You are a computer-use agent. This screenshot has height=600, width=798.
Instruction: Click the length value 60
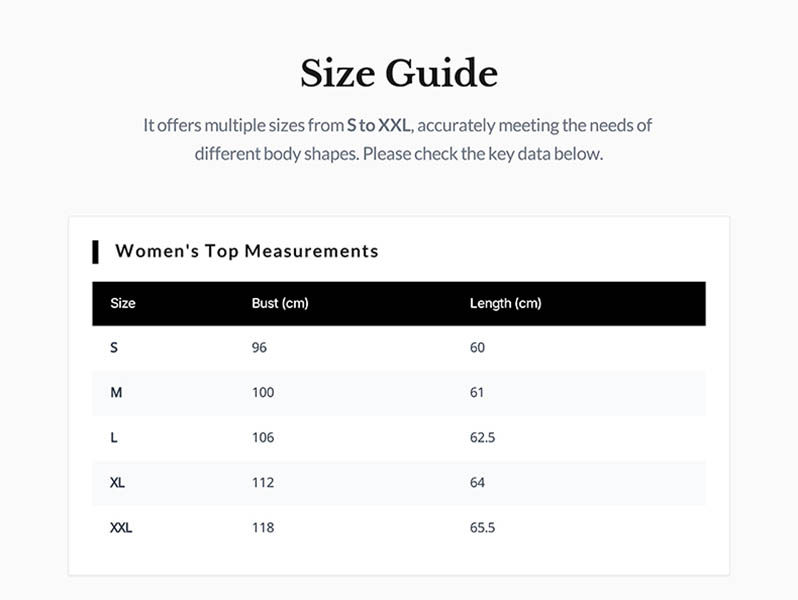tap(477, 348)
